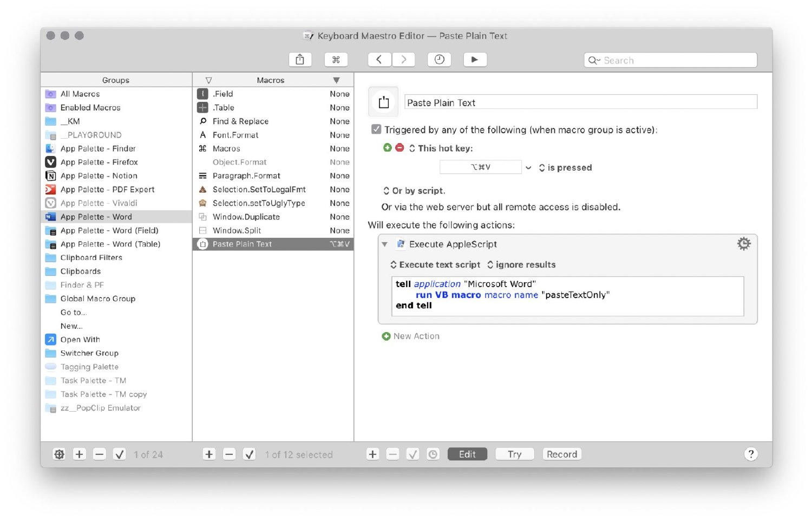Click the Run macro play button
Viewport: 812px width, 520px height.
tap(475, 60)
